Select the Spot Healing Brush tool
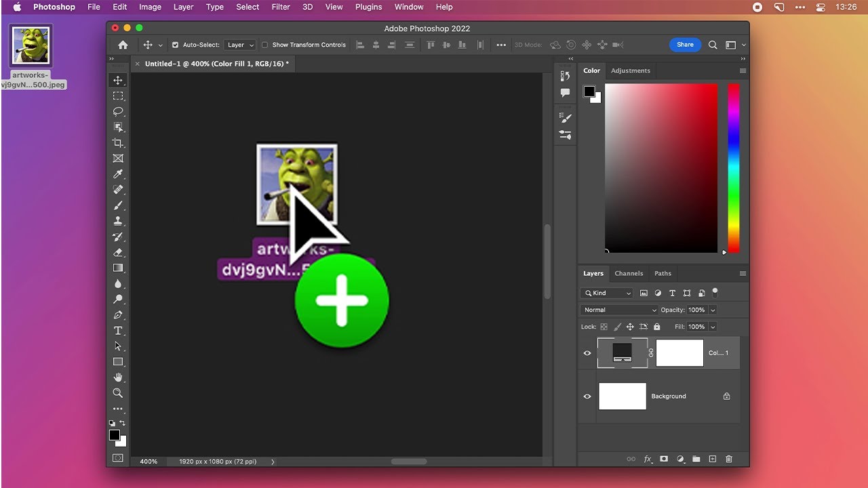 (x=118, y=190)
